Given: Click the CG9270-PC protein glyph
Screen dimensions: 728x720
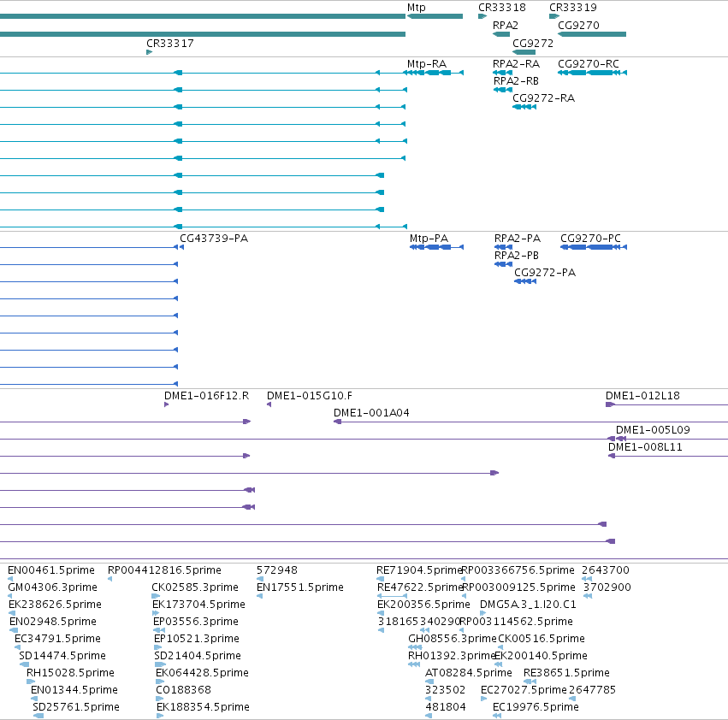Looking at the screenshot, I should pos(594,247).
